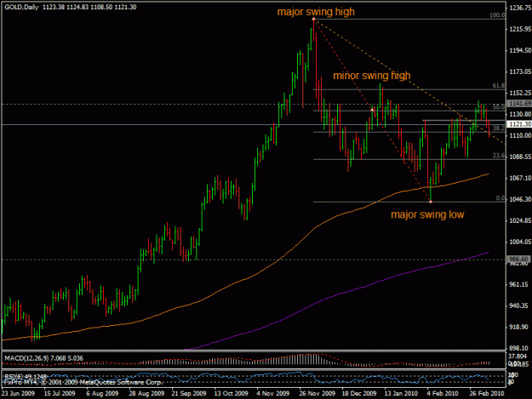Click the 1067.10 price axis label
Image resolution: width=532 pixels, height=399 pixels.
520,178
